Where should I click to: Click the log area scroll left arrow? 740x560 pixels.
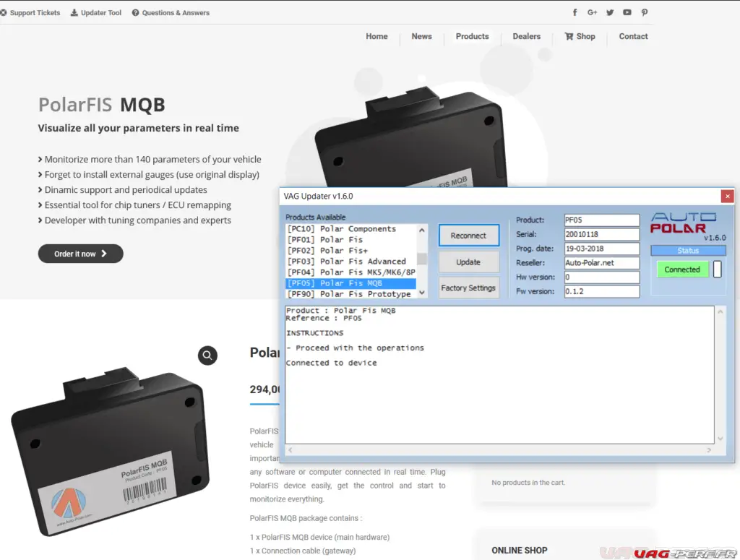291,450
